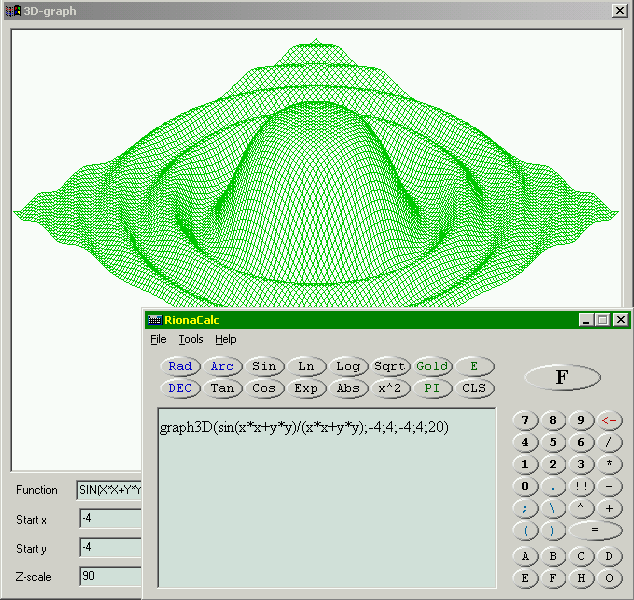Click the Ln function button
Screen dimensions: 634x600
(x=306, y=366)
